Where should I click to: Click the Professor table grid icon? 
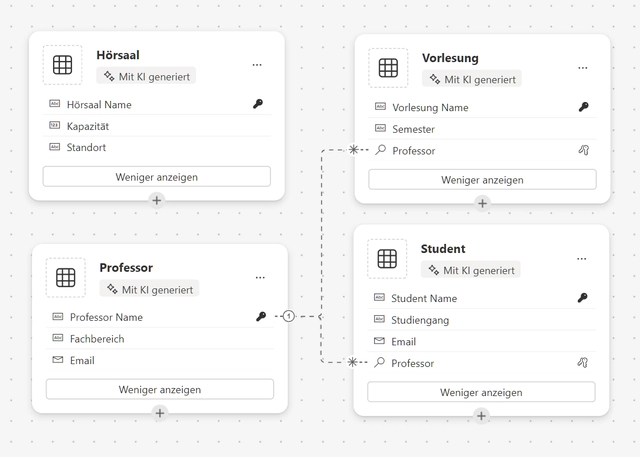pyautogui.click(x=66, y=277)
